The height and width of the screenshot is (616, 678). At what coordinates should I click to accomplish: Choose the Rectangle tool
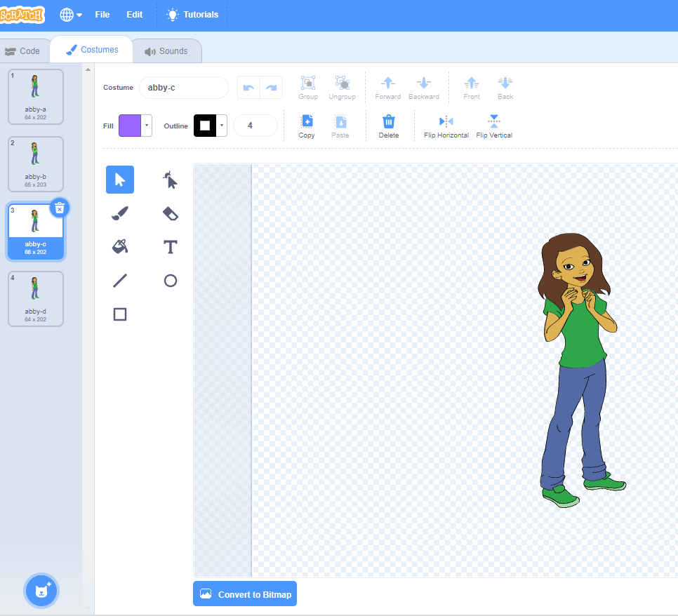point(120,314)
